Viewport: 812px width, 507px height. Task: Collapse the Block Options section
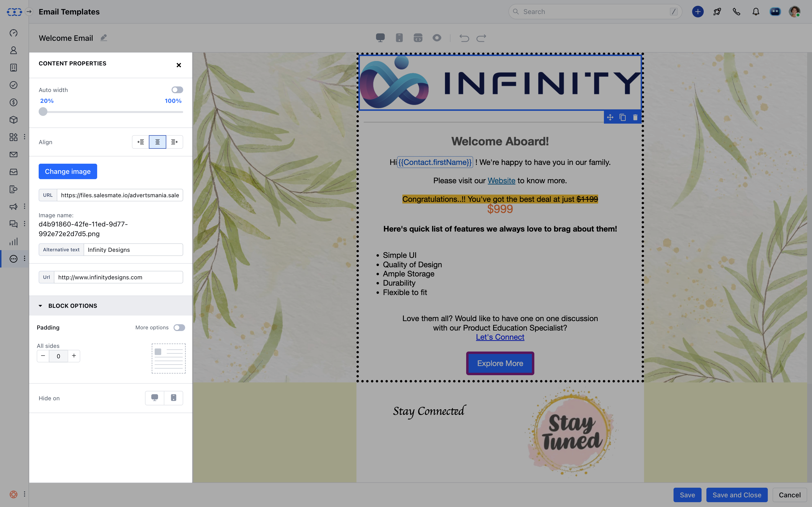[x=40, y=305]
